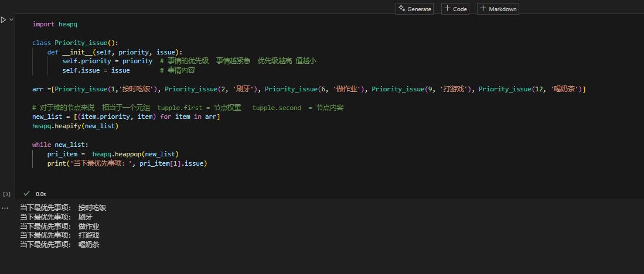Click output line ending '喝奶茶'
Screen dimensions: 644x274
pos(60,245)
